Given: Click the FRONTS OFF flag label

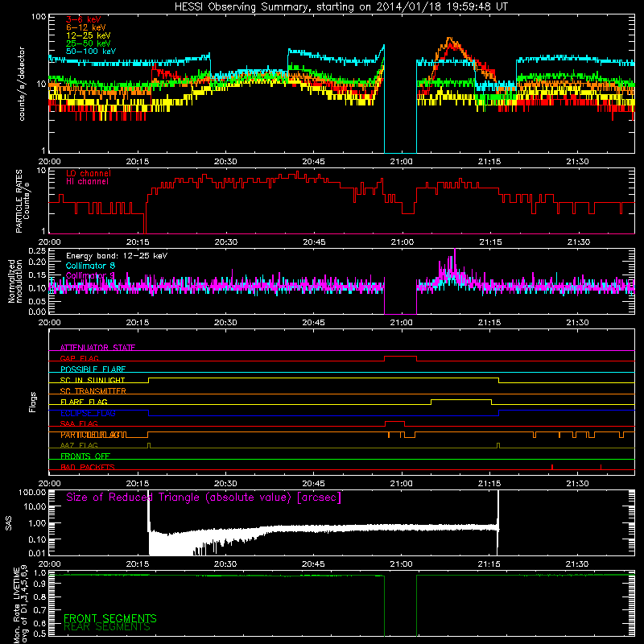Looking at the screenshot, I should 85,456.
